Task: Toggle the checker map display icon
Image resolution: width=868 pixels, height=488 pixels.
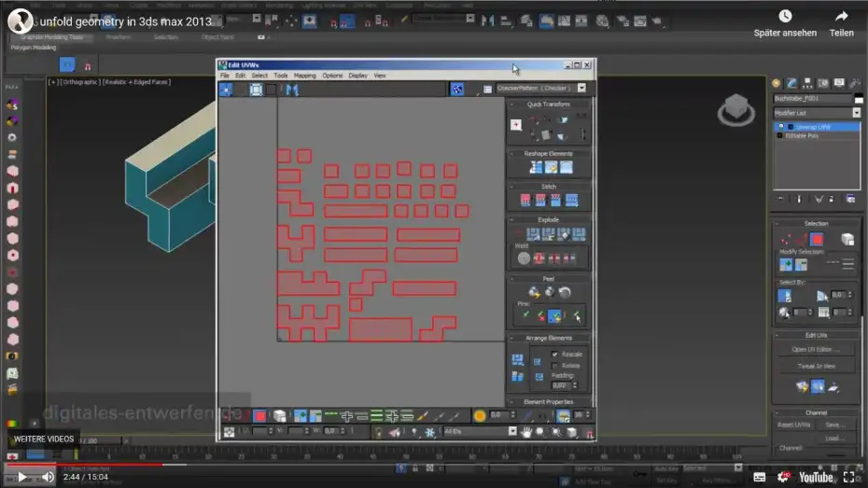Action: coord(456,89)
